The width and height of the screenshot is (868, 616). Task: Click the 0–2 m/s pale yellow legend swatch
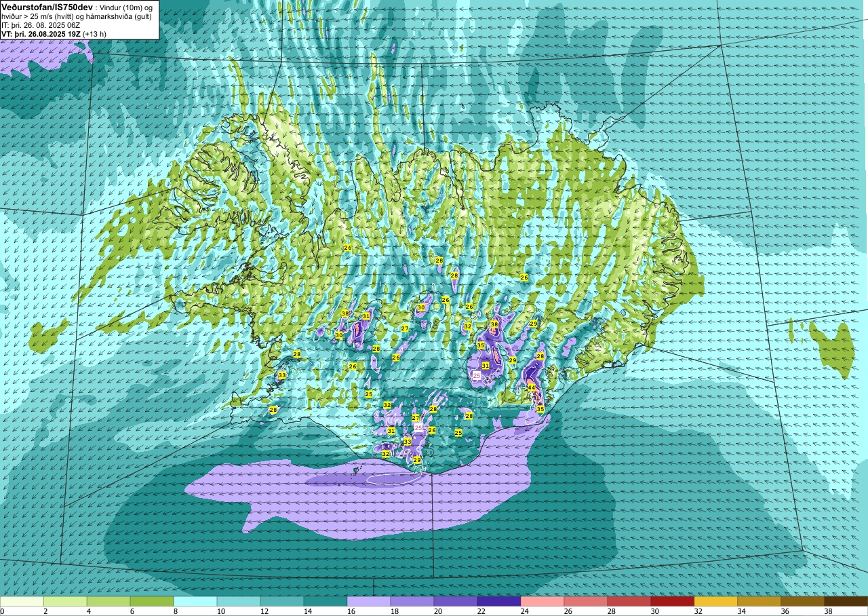(22, 601)
